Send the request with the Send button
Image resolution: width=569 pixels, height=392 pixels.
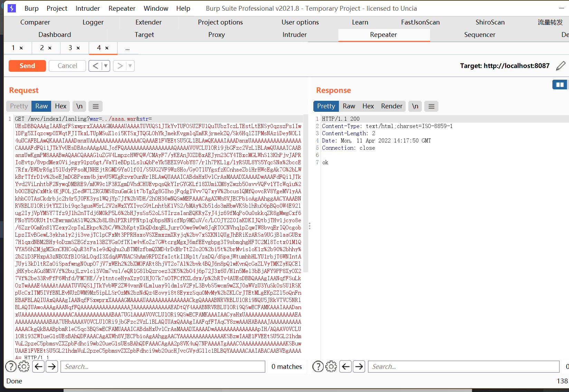(27, 66)
